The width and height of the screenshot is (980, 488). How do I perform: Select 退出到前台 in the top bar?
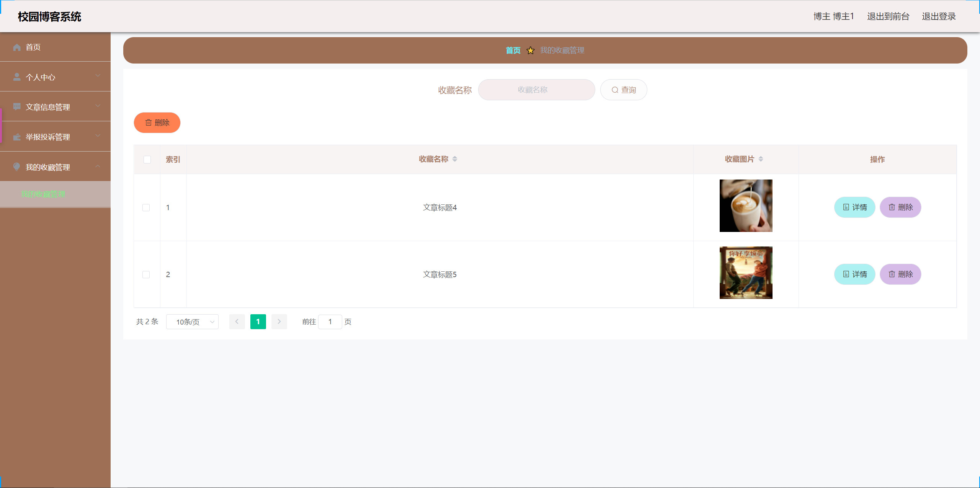pyautogui.click(x=889, y=16)
